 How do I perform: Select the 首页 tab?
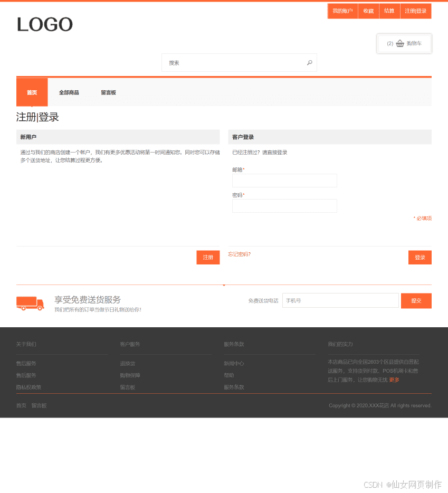(x=32, y=92)
